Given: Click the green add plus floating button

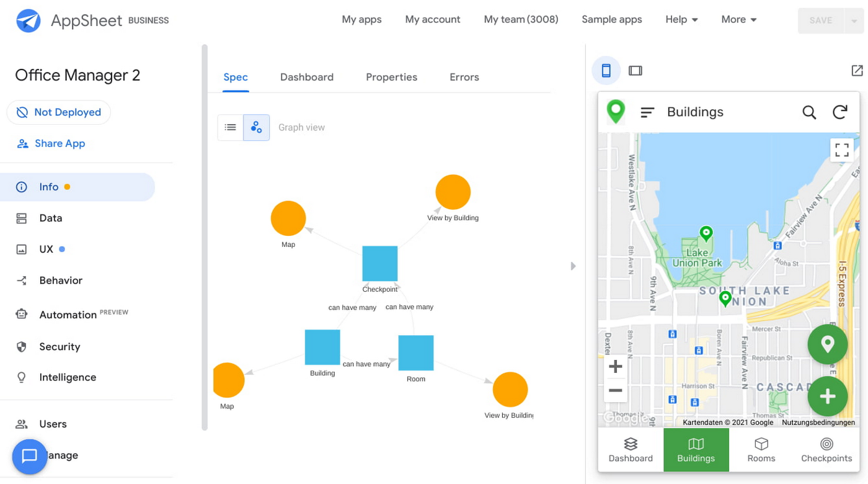Looking at the screenshot, I should point(827,397).
